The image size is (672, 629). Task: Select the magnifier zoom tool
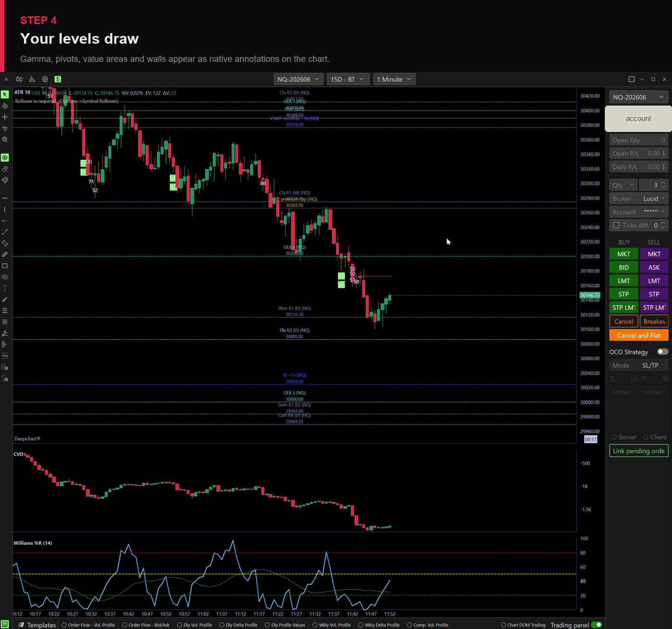tap(5, 140)
